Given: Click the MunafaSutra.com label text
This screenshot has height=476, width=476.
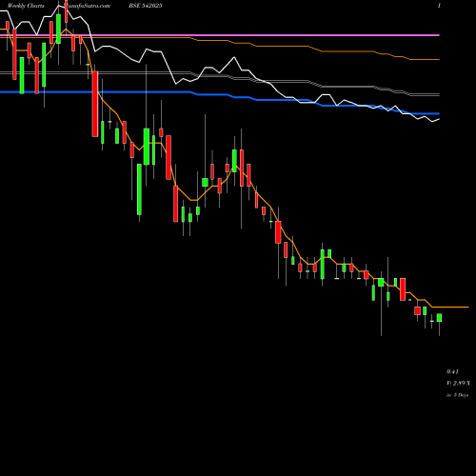Looking at the screenshot, I should pos(87,6).
